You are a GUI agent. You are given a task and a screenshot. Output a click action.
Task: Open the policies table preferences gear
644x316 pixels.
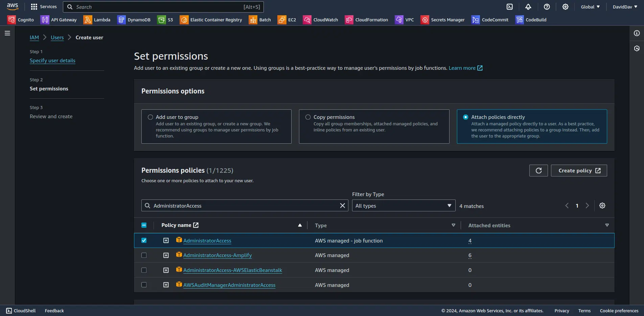(602, 205)
